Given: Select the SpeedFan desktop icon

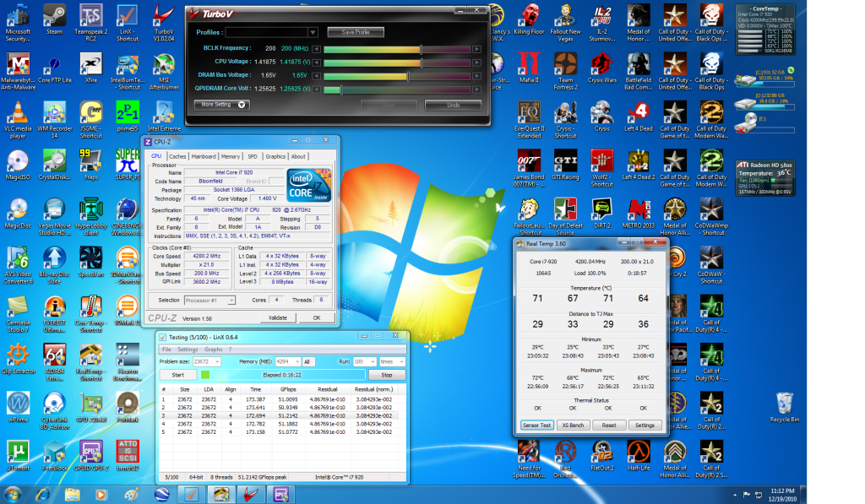Looking at the screenshot, I should click(91, 262).
